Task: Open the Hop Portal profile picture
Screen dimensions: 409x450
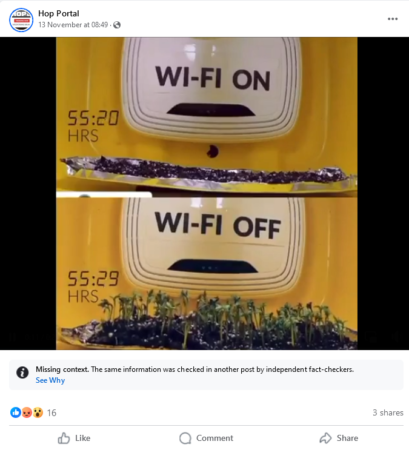Action: 21,20
